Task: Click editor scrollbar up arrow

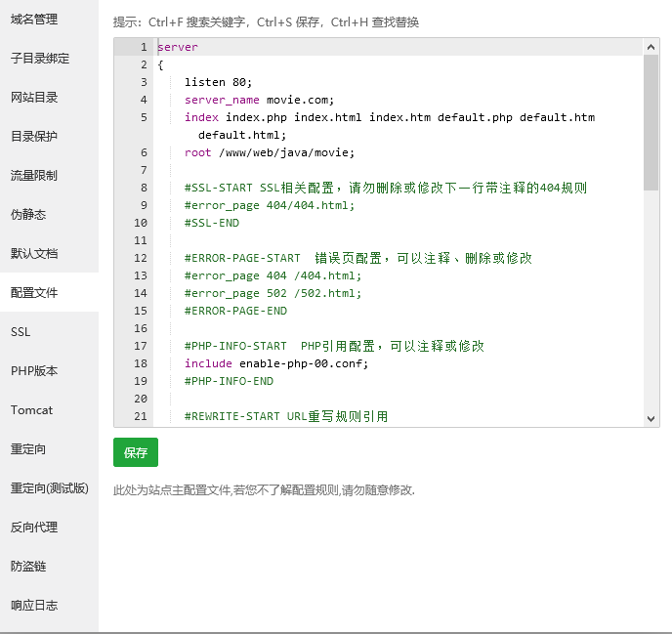Action: pos(651,47)
